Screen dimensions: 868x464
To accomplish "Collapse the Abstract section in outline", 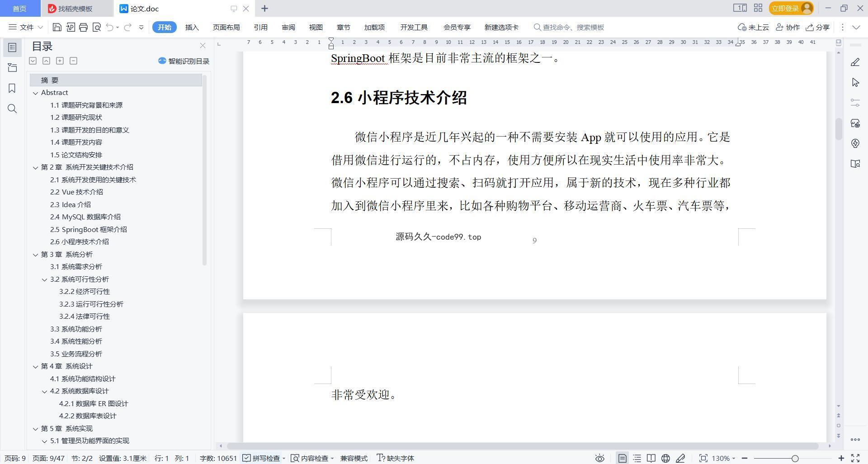I will pos(35,93).
